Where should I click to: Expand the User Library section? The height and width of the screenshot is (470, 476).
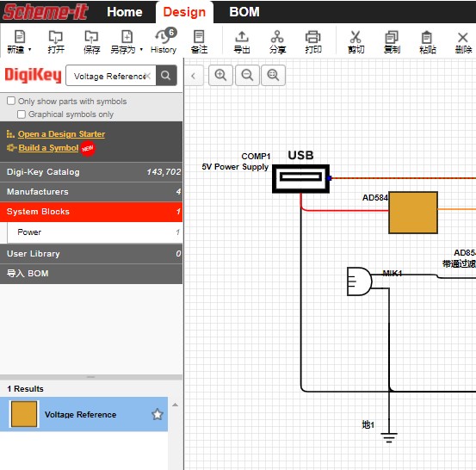point(91,254)
